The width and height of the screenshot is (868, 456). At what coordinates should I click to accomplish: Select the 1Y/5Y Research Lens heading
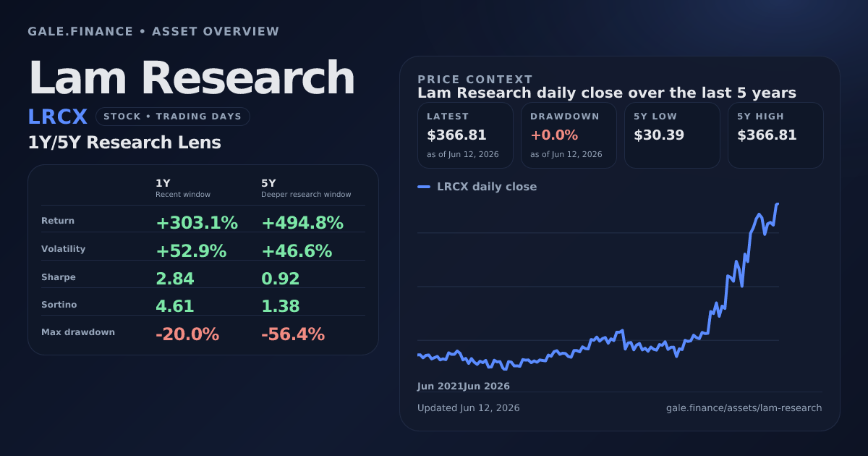point(124,143)
